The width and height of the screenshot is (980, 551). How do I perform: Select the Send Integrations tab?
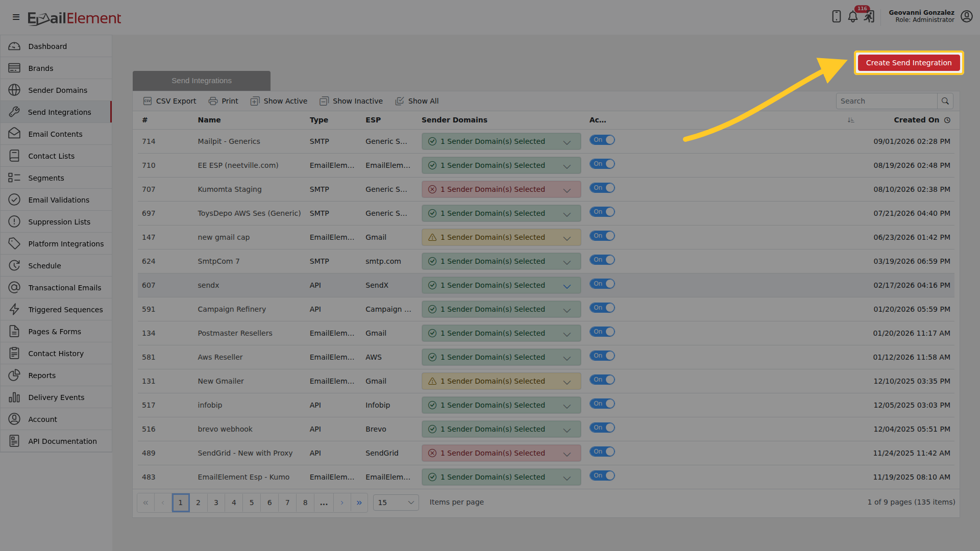click(x=202, y=81)
